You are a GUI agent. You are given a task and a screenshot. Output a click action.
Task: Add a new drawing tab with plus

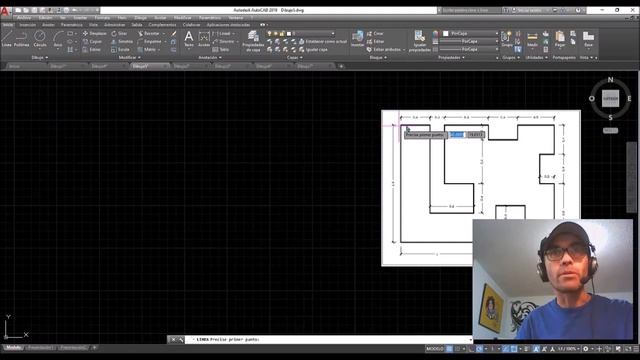[341, 66]
